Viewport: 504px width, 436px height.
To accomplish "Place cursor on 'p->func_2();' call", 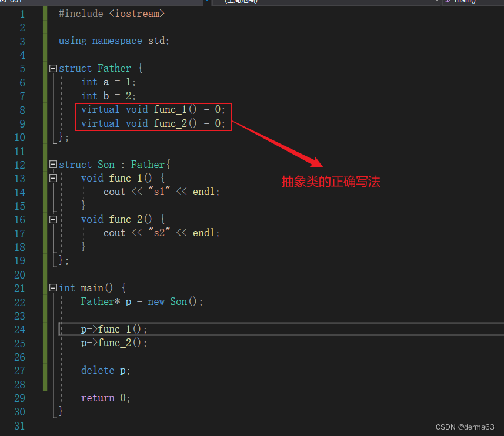I will [114, 343].
